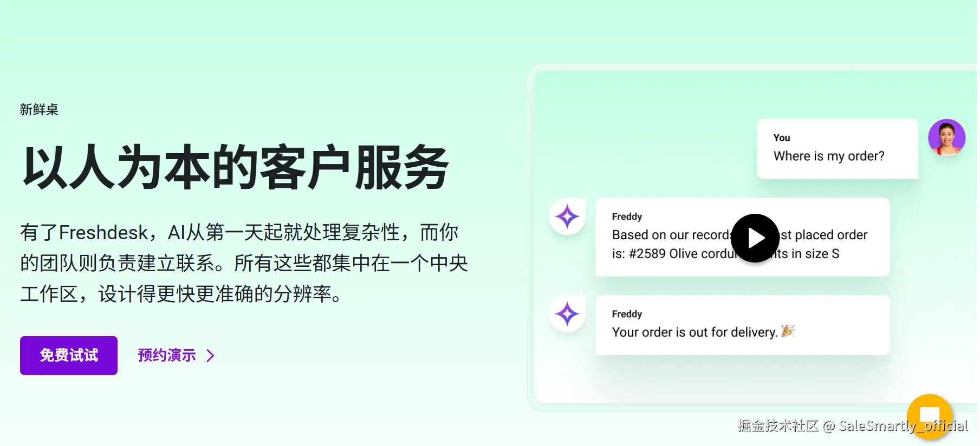Click the 'Freddy' name in first reply
Image resolution: width=980 pixels, height=446 pixels.
pyautogui.click(x=627, y=217)
